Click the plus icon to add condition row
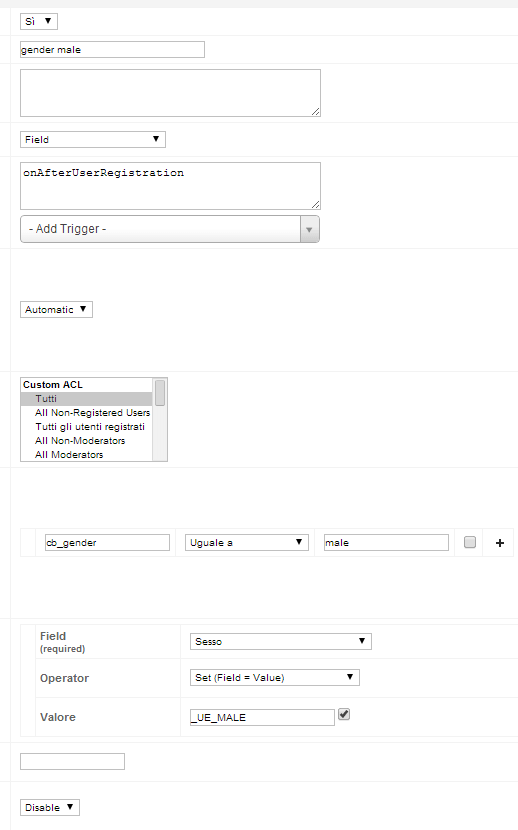Viewport: 518px width, 830px height. [499, 543]
